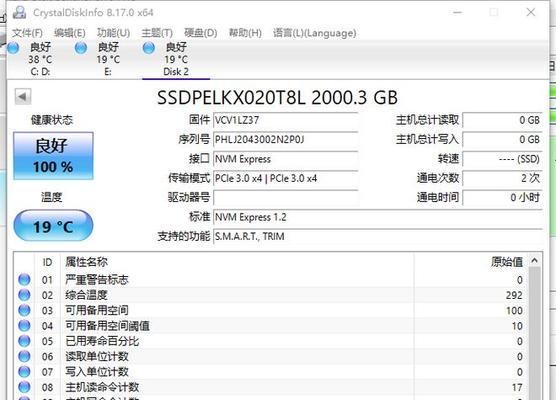Click status orb of attribute 05 已用寿命百分比
This screenshot has height=400, width=556.
pyautogui.click(x=24, y=341)
